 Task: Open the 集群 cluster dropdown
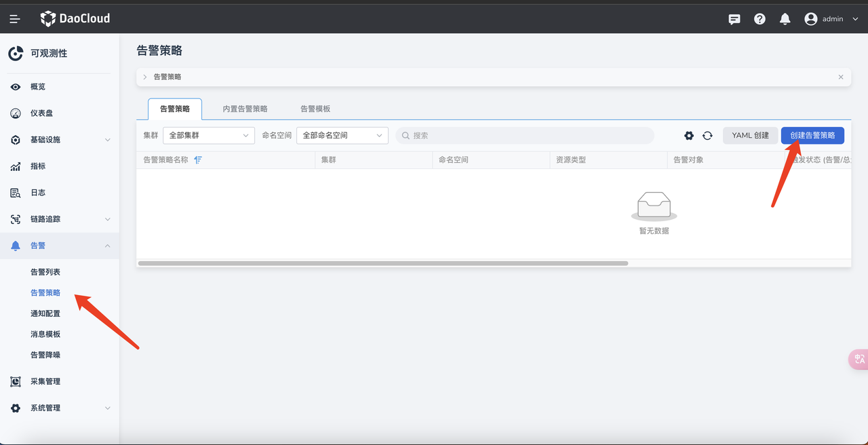(x=208, y=136)
